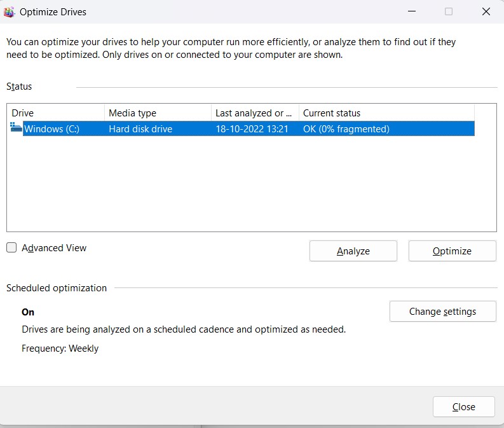
Task: Select the Windows (C:) drive name
Action: point(51,129)
